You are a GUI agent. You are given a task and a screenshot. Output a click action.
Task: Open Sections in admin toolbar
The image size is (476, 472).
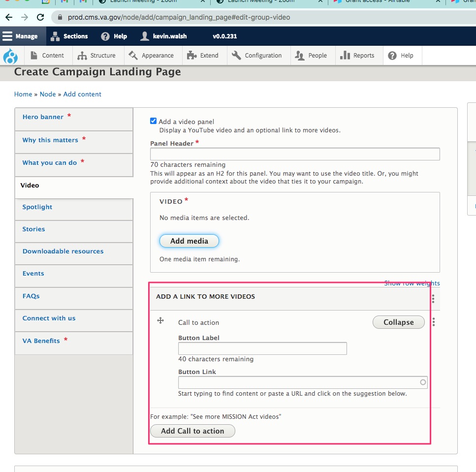[x=69, y=36]
